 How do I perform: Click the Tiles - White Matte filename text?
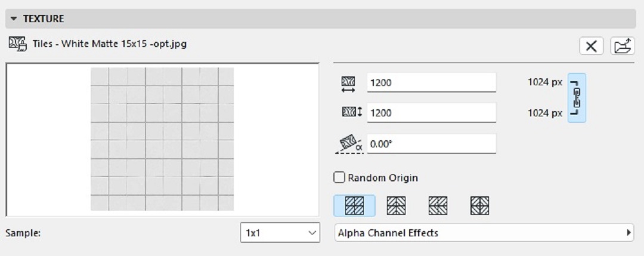110,44
